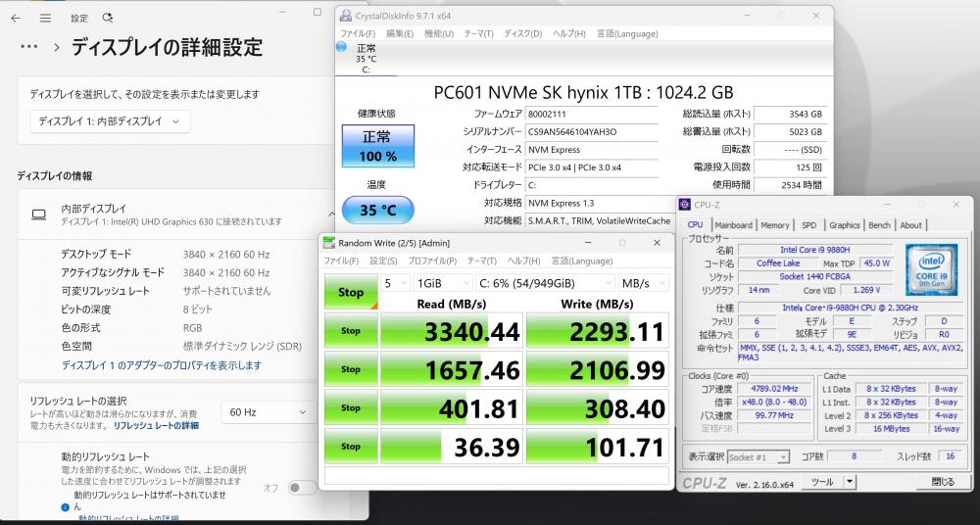Open CrystalDiskInfo Edit menu
Screen dimensions: 980x525
[x=400, y=33]
